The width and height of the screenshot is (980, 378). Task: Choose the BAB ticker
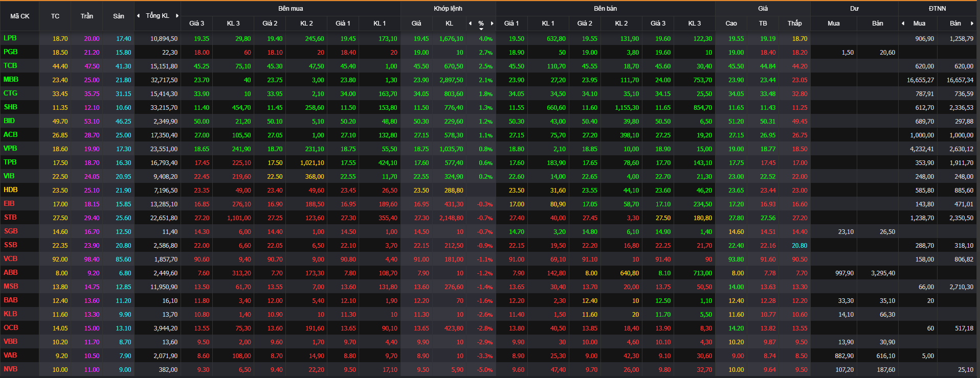(11, 300)
